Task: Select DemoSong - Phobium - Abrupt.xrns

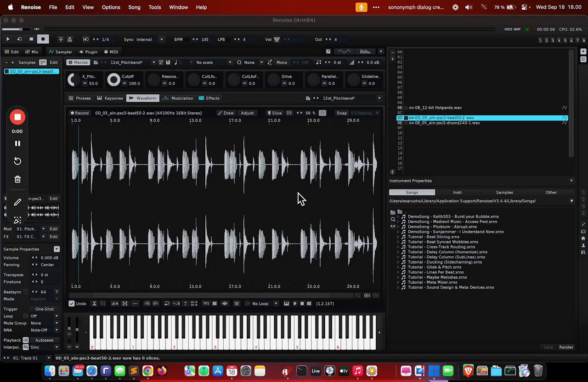Action: coord(442,227)
